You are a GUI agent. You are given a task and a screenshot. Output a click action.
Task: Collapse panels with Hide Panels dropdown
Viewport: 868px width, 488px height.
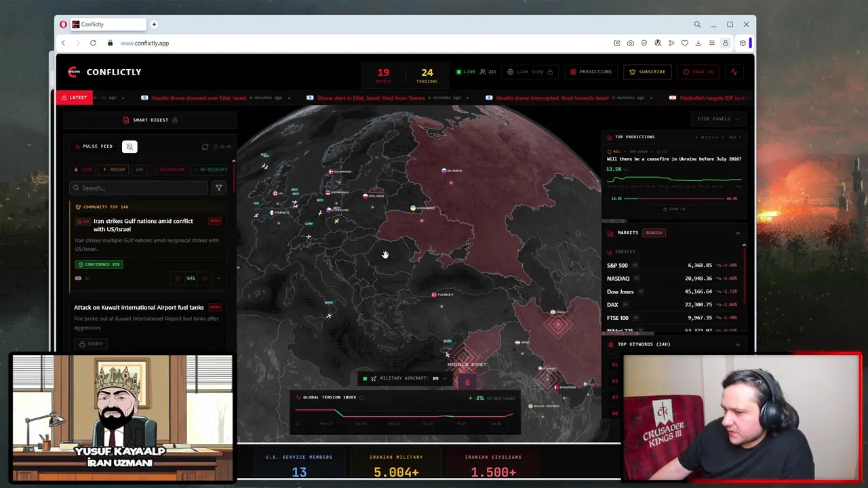tap(718, 119)
